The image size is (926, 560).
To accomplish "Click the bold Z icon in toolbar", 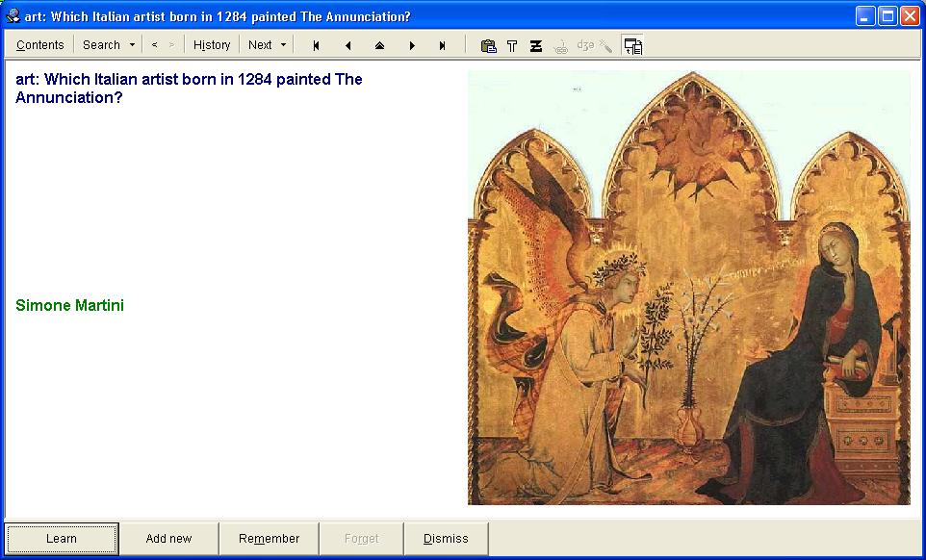I will click(x=536, y=45).
